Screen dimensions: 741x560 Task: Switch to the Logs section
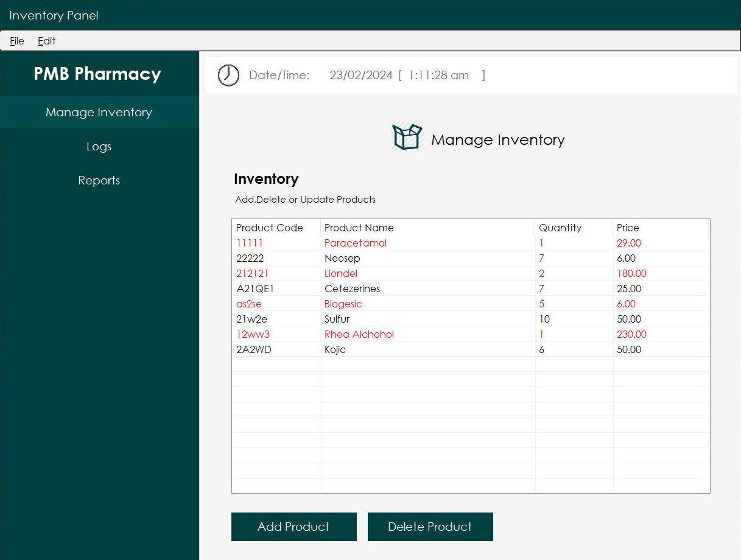point(99,146)
